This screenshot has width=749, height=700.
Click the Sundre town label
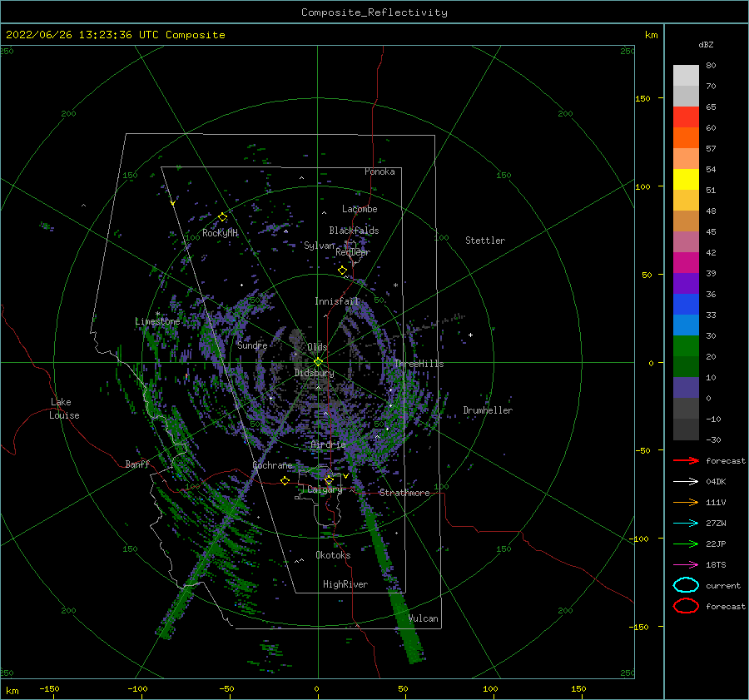(252, 345)
